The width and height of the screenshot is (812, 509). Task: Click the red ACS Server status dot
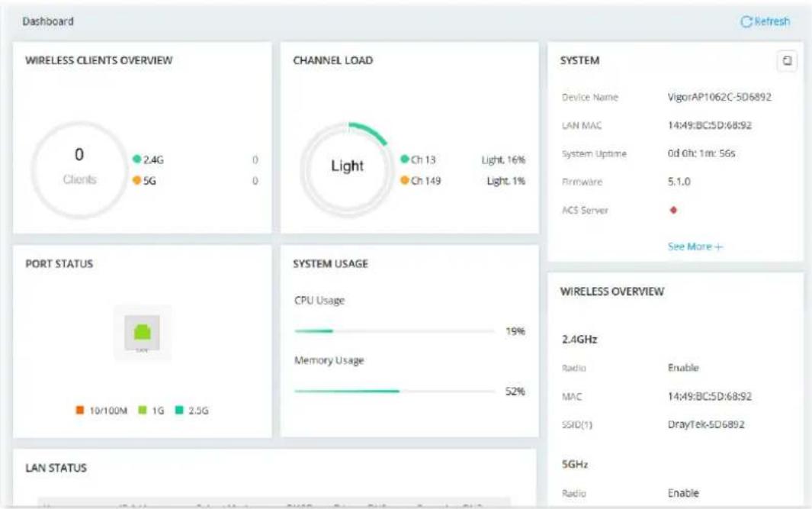[x=673, y=210]
